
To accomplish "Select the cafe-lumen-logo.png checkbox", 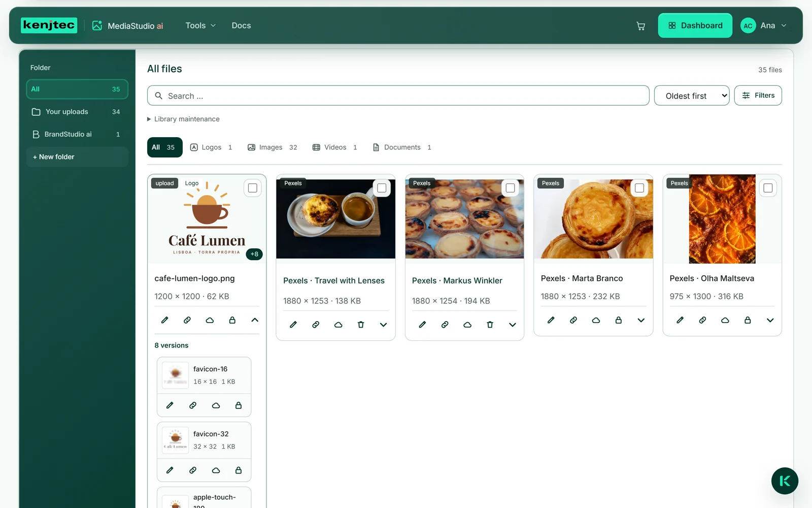I will 253,188.
